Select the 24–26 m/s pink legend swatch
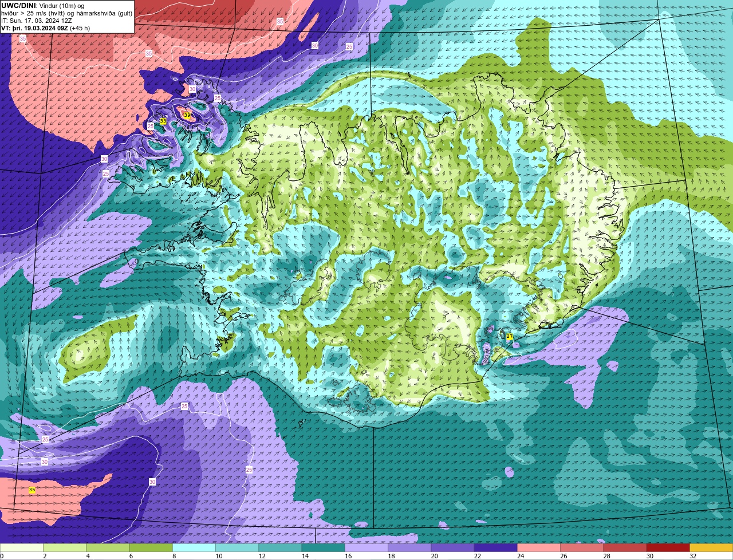The image size is (733, 560). pyautogui.click(x=539, y=548)
